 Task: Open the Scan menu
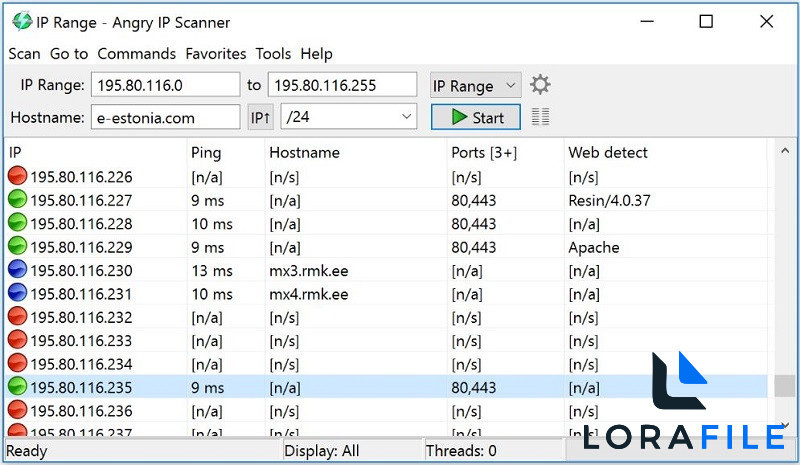[x=24, y=54]
